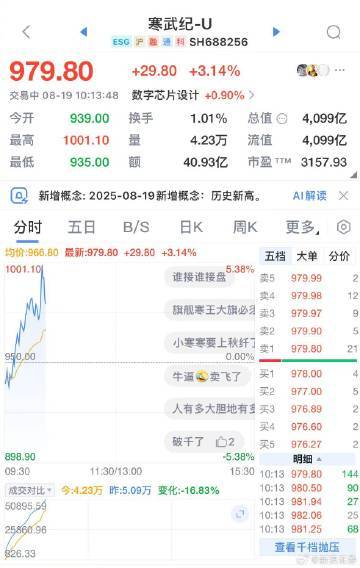Select 卖3 price 979.97 row
The width and height of the screenshot is (360, 568).
[309, 313]
